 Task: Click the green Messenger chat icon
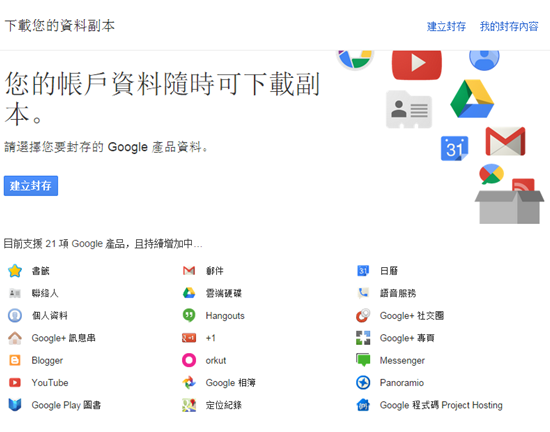click(x=363, y=360)
